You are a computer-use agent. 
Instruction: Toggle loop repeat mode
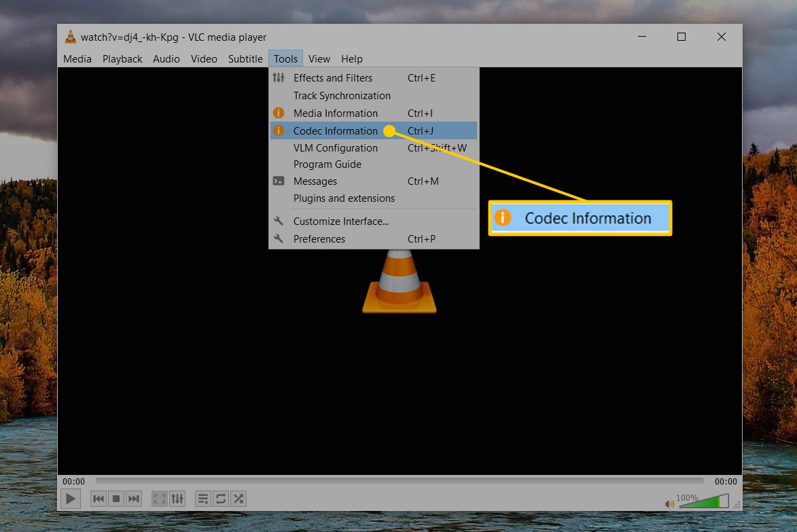pos(221,499)
